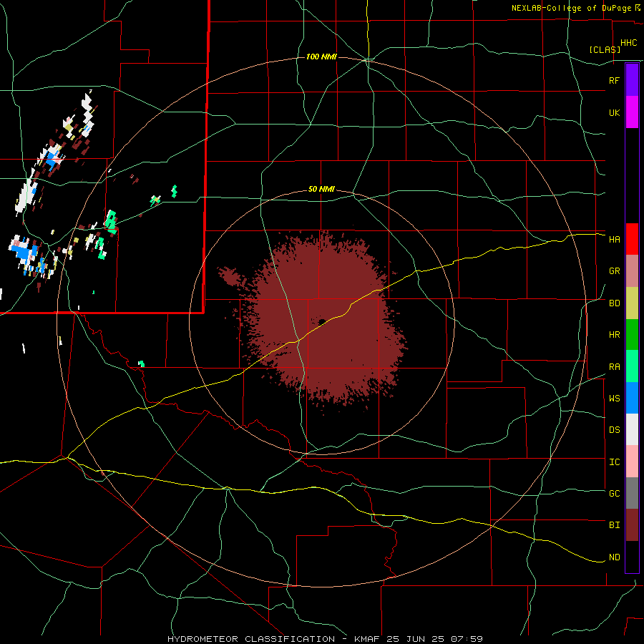Click the DS white legend swatch
Screen dimensions: 644x644
click(x=632, y=429)
